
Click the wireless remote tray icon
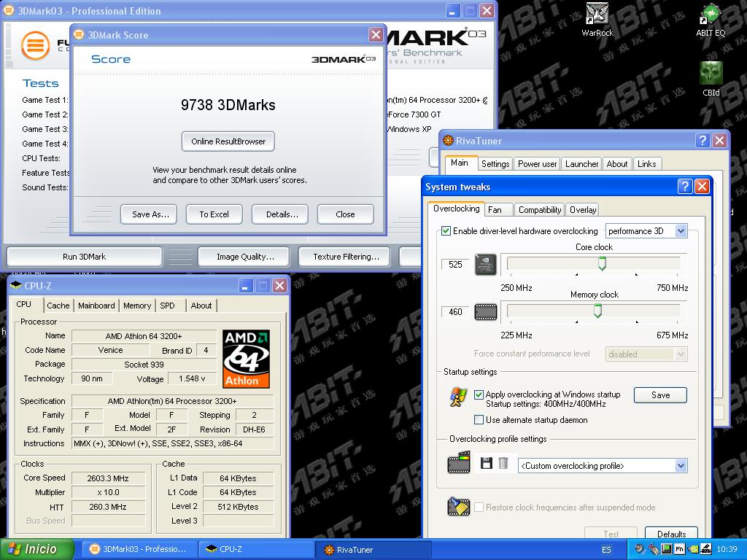pyautogui.click(x=654, y=549)
